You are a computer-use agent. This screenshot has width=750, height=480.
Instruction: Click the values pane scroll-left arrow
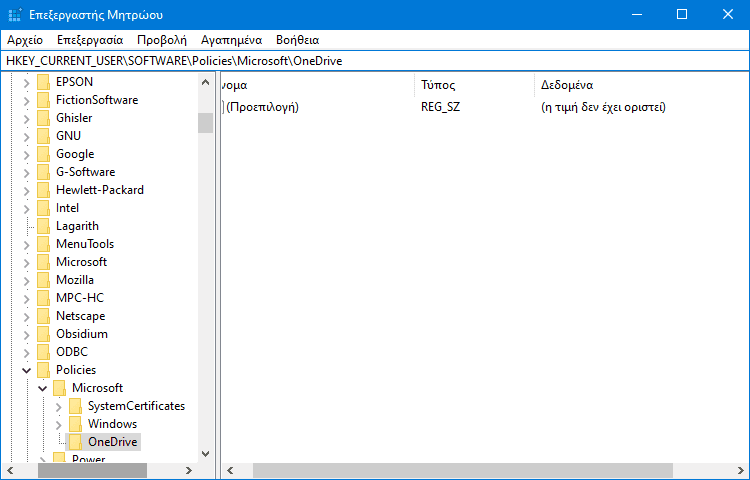point(230,471)
